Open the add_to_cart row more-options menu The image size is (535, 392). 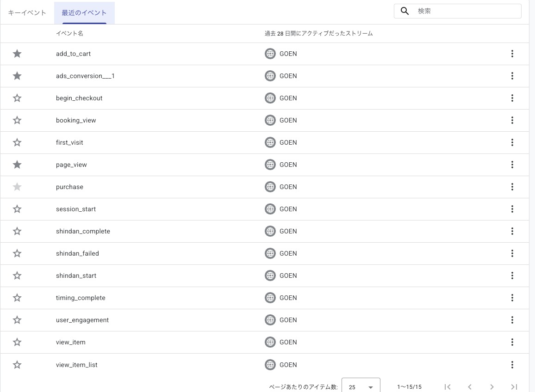pyautogui.click(x=512, y=54)
